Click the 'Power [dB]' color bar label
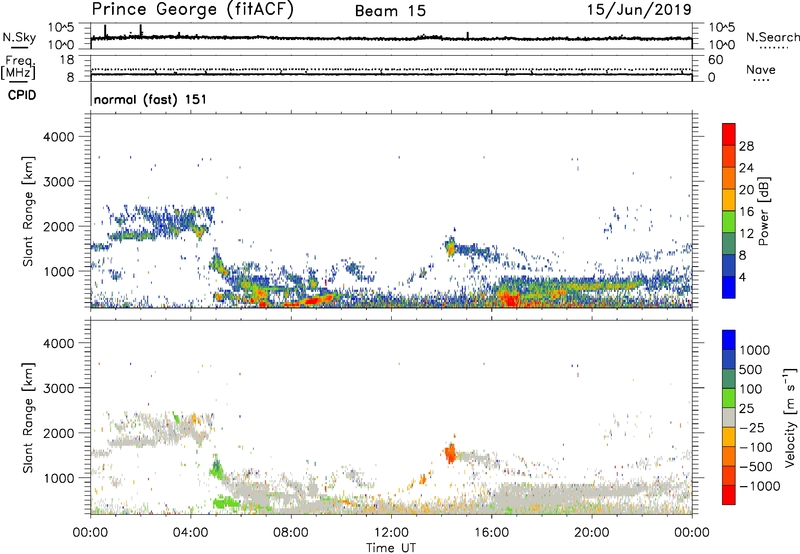The height and width of the screenshot is (554, 800). point(763,211)
